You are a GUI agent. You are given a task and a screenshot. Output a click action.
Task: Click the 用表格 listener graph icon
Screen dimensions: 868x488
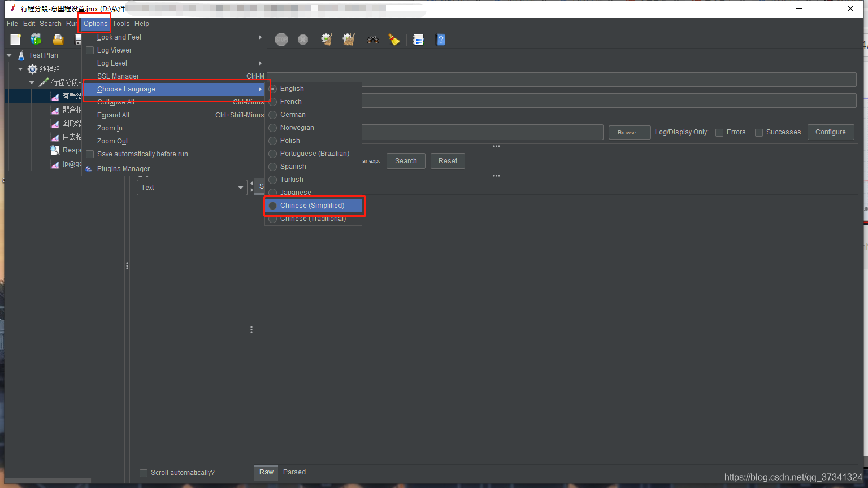tap(55, 137)
